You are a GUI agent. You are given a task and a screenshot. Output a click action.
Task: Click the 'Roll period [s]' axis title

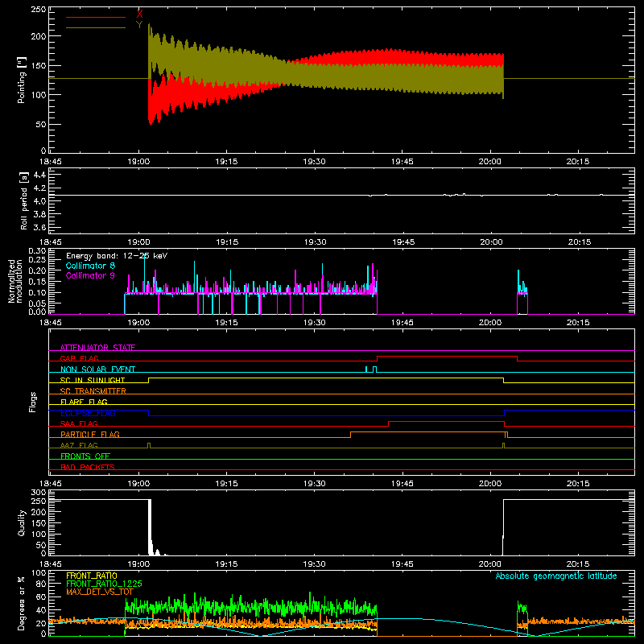click(x=24, y=200)
